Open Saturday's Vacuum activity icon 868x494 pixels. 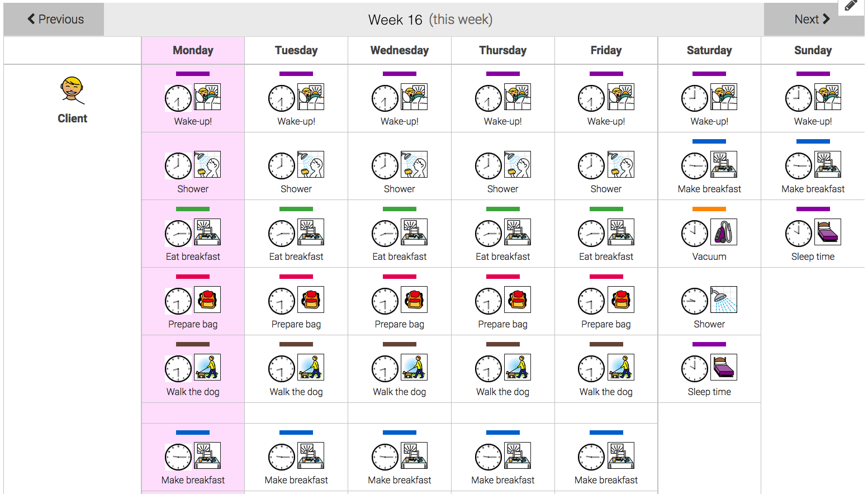point(723,232)
